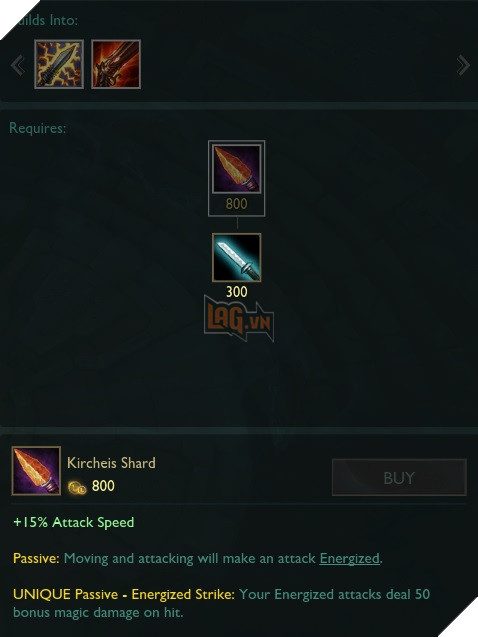Click the 800 price under recipe shard

tap(237, 204)
